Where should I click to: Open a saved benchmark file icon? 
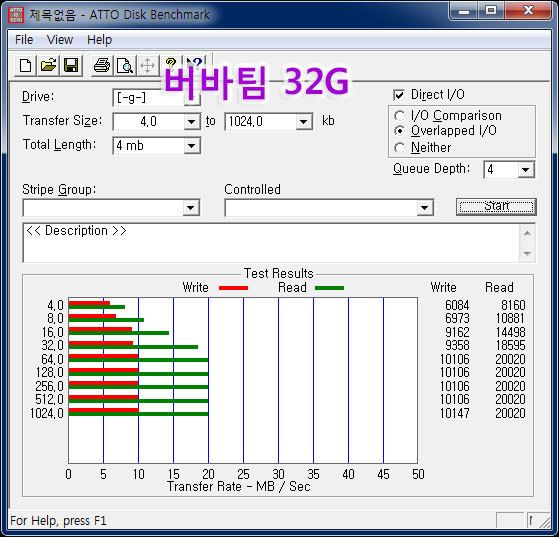tap(48, 66)
